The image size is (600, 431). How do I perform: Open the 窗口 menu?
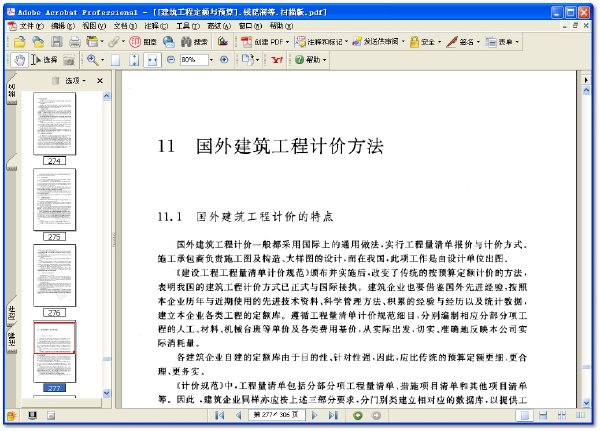(x=250, y=26)
